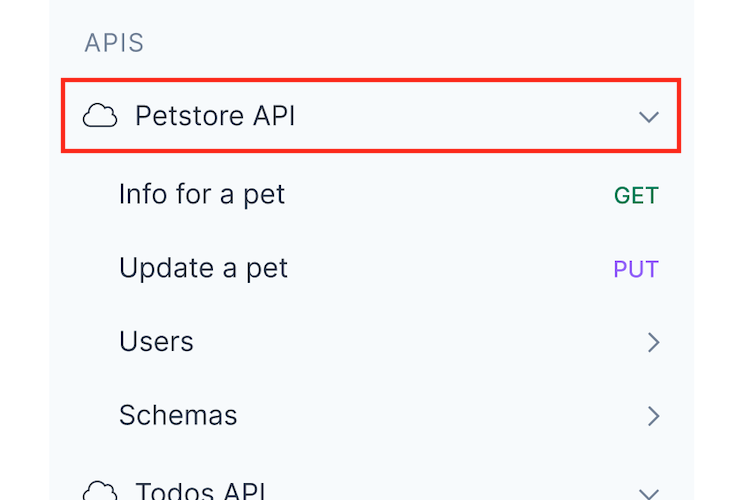Click blank space between Info for a pet and GET

pos(450,195)
